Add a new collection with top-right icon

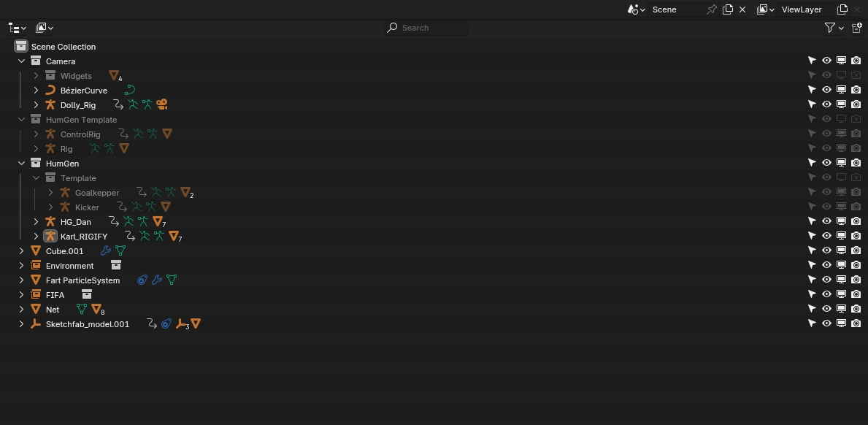857,28
